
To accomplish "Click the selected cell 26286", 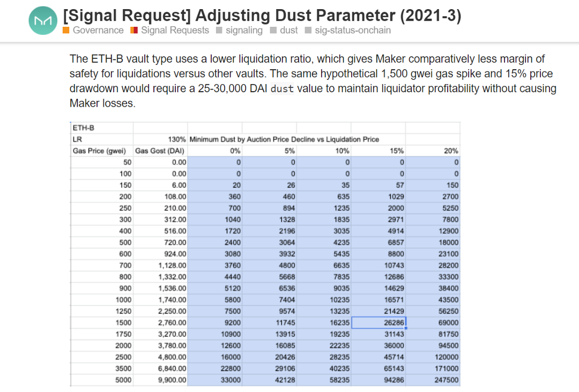I will [x=378, y=322].
